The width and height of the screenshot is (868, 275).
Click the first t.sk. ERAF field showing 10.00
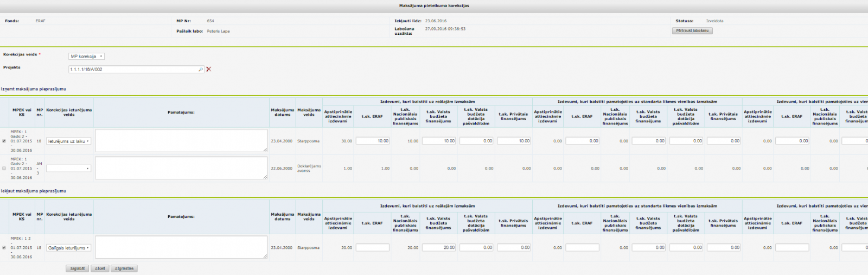[x=373, y=141]
